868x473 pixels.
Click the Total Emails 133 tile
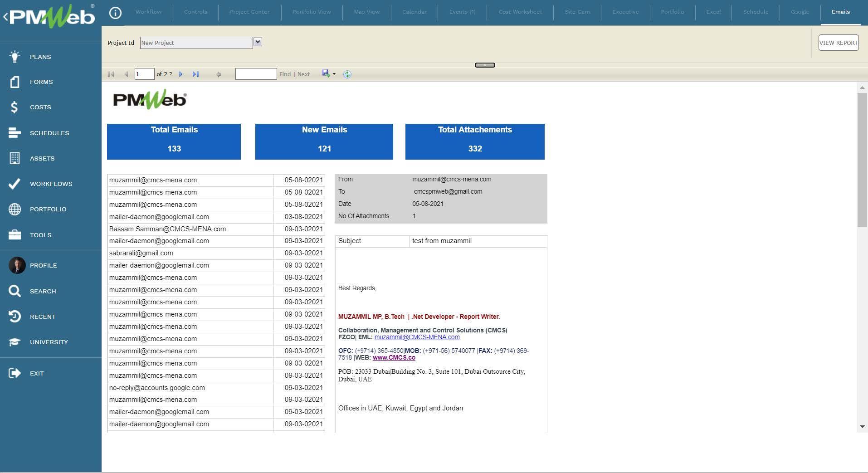tap(174, 141)
